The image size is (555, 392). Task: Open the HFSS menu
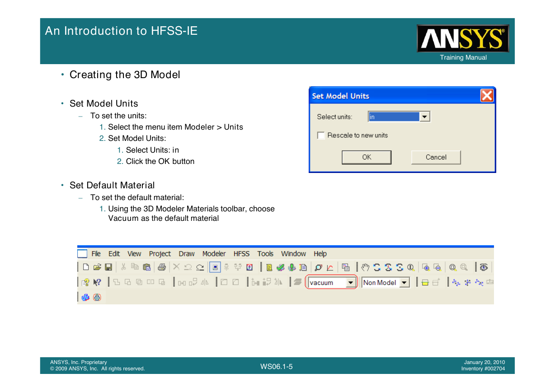pos(242,254)
